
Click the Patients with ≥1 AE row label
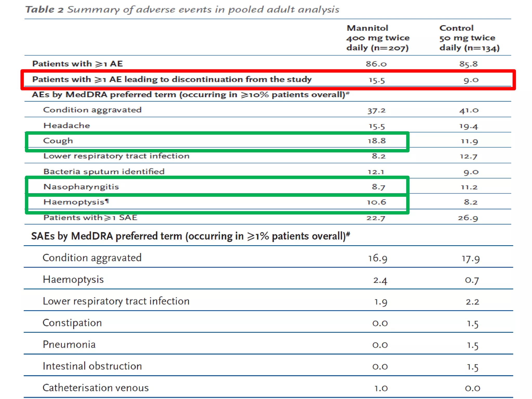(77, 64)
